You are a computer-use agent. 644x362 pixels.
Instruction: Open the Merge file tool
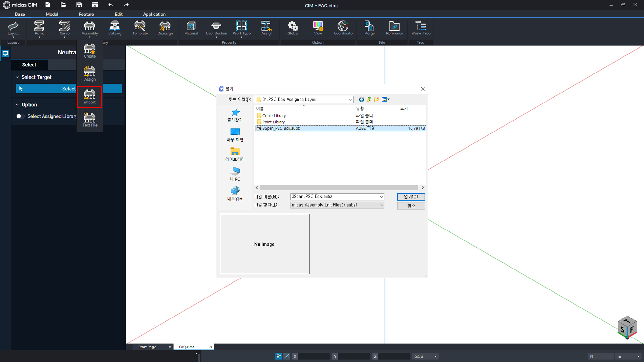pos(369,28)
